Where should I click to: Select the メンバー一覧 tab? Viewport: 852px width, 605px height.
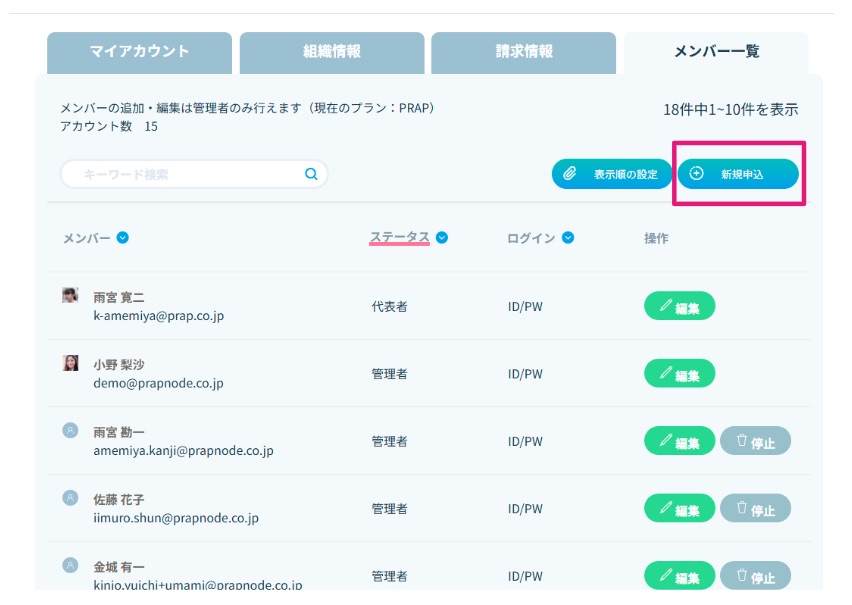pyautogui.click(x=716, y=52)
